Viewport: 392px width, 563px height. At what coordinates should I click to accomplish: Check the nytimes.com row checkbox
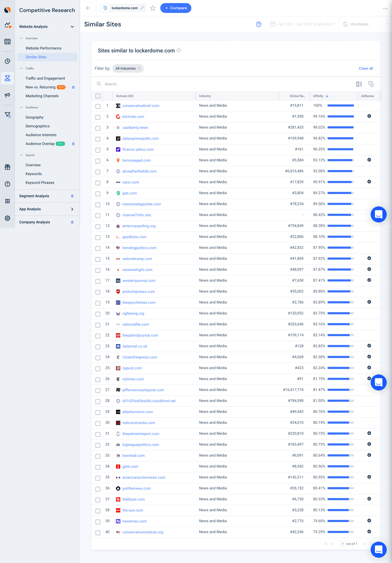coord(98,380)
